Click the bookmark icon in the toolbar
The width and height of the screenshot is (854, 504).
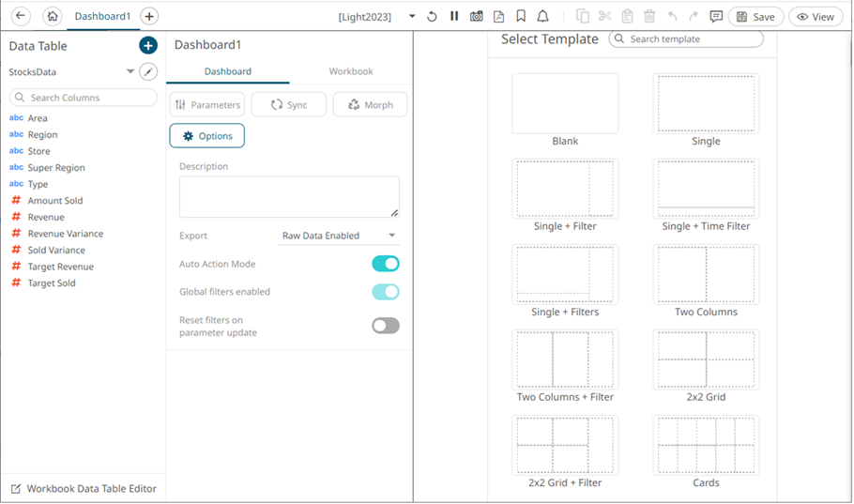521,16
